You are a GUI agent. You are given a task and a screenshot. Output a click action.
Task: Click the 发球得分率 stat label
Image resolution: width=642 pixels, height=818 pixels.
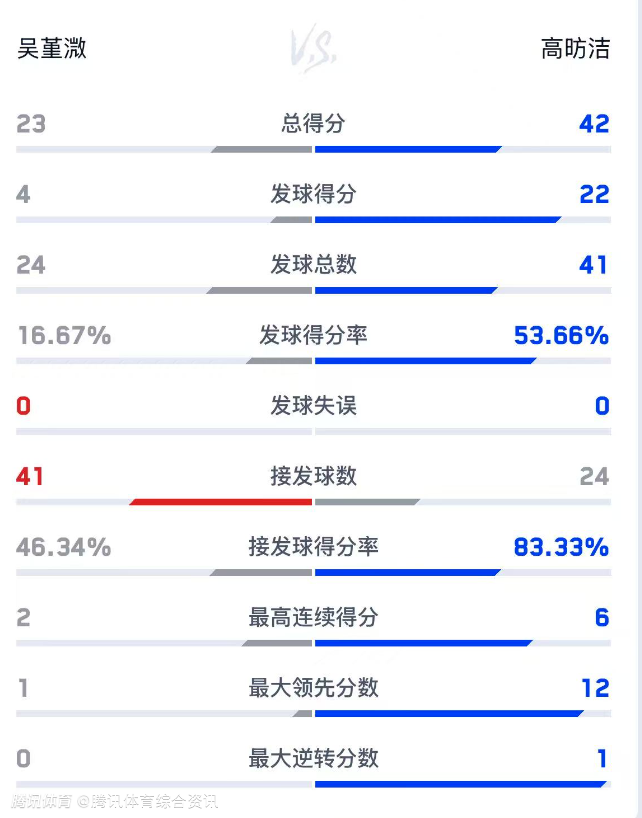click(313, 335)
